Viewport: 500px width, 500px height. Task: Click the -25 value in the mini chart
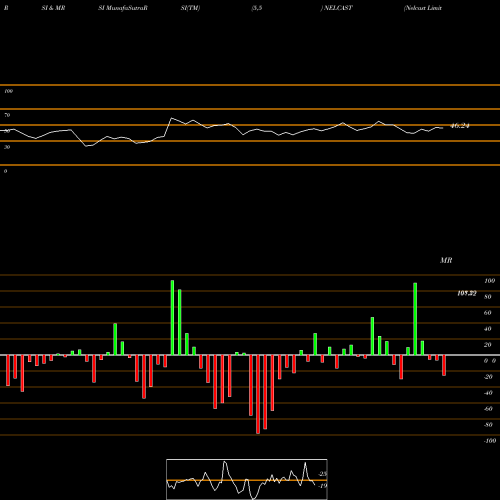(322, 474)
